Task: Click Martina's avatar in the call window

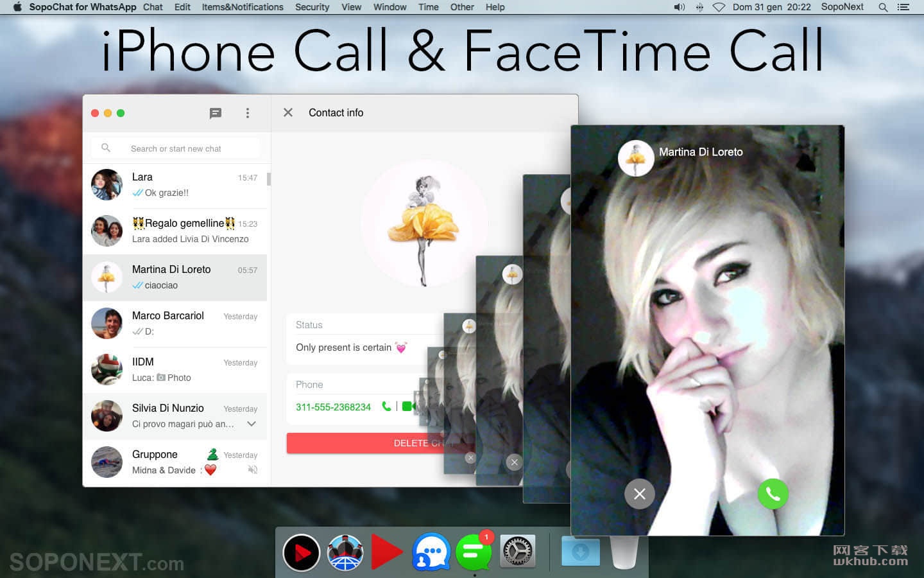Action: [636, 158]
